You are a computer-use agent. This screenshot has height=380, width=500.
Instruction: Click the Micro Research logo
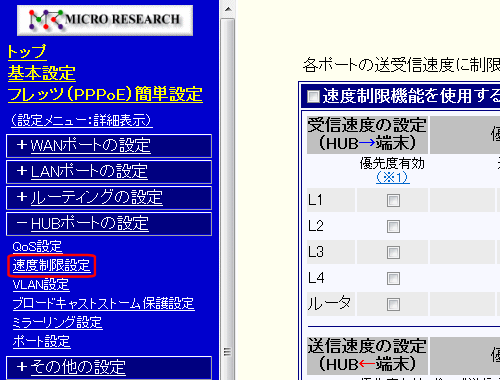click(x=105, y=20)
